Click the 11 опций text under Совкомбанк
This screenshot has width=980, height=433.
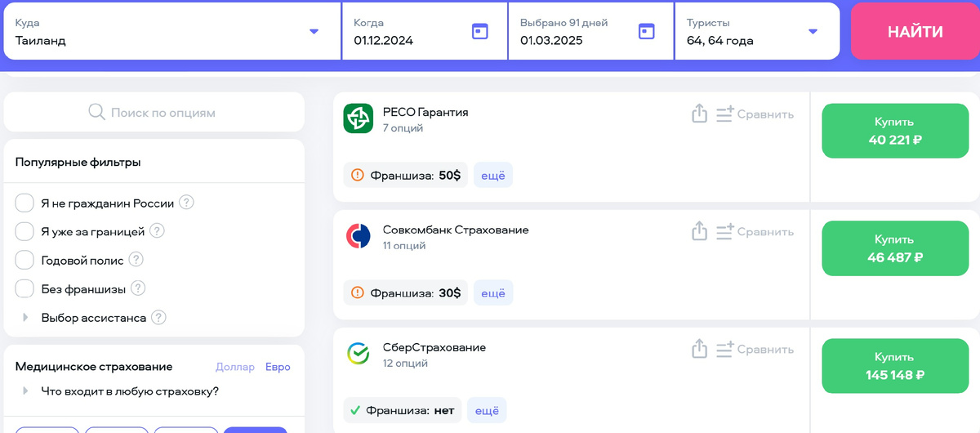(x=404, y=246)
